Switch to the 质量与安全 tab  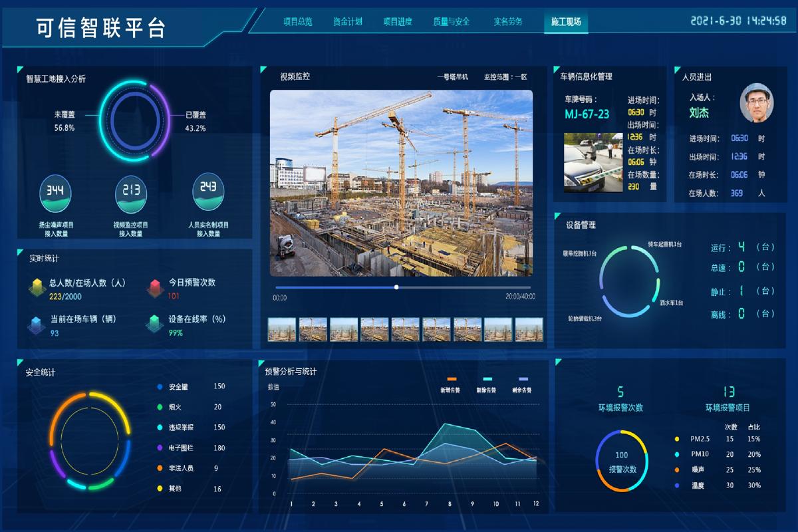(x=451, y=22)
